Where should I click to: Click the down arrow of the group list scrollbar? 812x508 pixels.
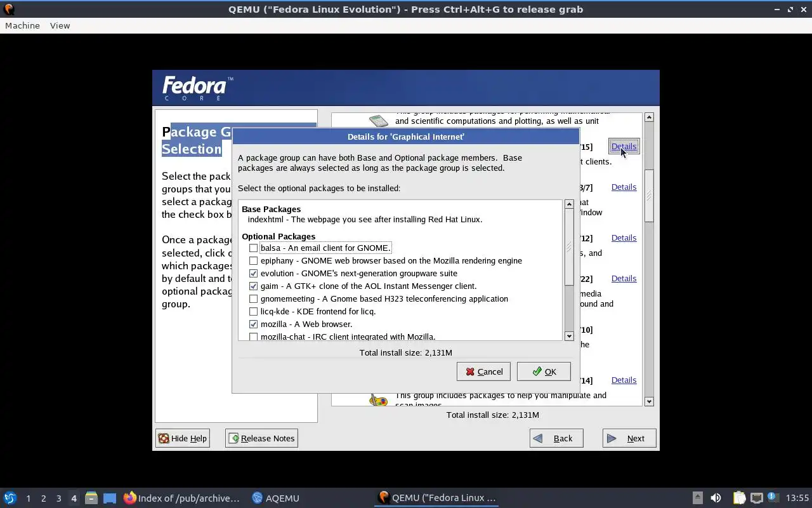click(649, 401)
